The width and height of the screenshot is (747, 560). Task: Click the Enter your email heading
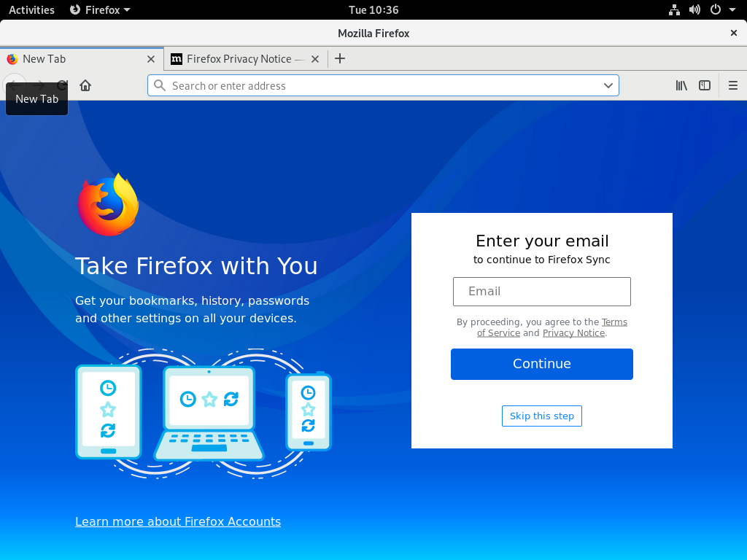(x=542, y=241)
